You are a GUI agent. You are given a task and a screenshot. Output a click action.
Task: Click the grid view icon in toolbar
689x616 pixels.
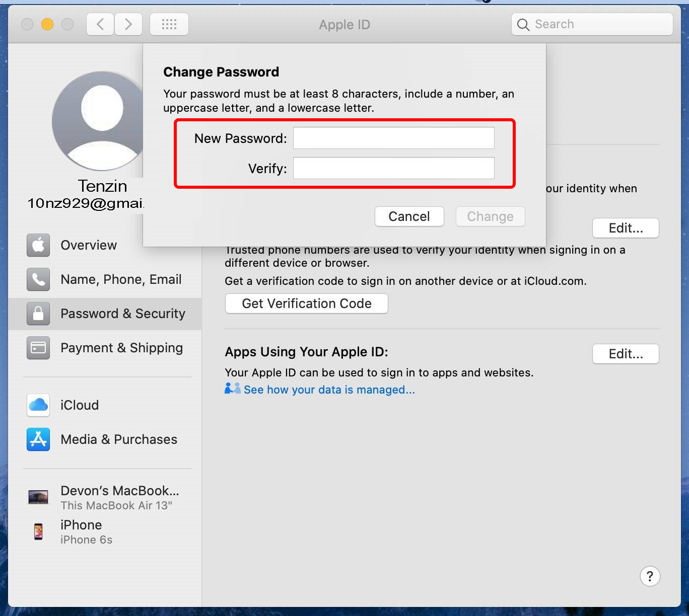pos(169,24)
